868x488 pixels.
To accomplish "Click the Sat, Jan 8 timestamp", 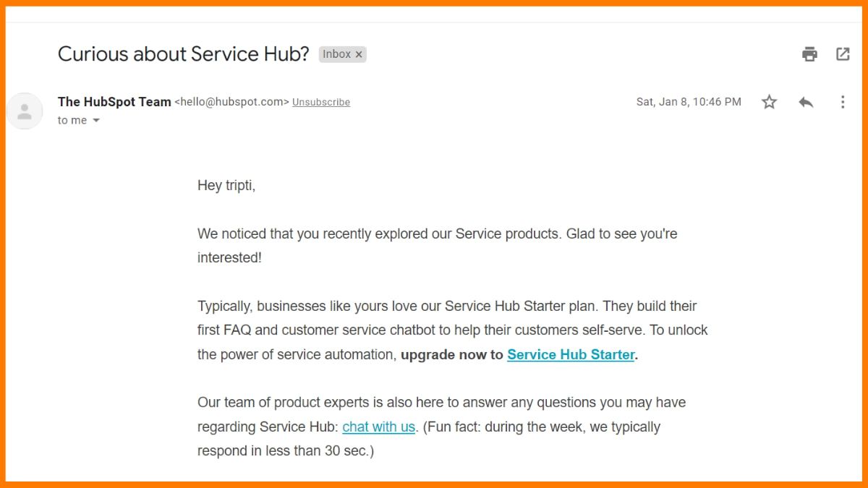I will click(x=688, y=102).
